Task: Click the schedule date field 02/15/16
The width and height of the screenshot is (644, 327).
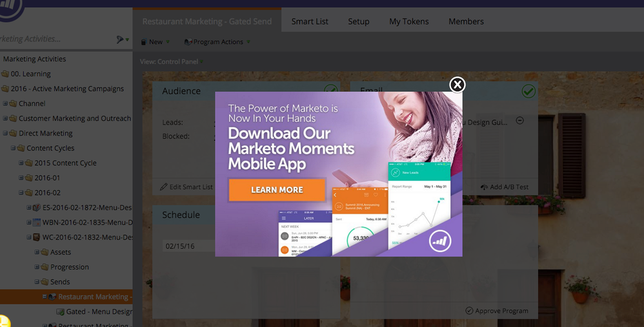Action: [x=189, y=246]
